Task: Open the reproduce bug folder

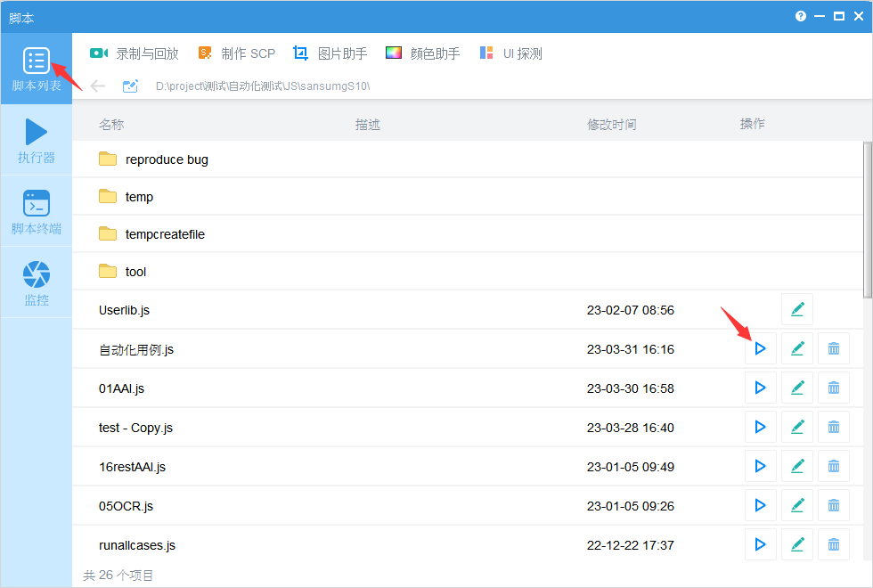Action: [x=468, y=159]
